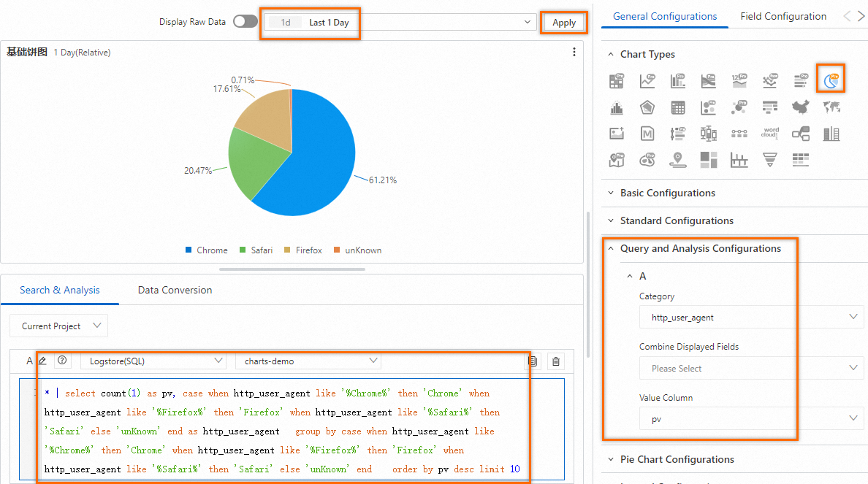Screen dimensions: 868x484
Task: Select the image/picture chart type
Action: [617, 134]
